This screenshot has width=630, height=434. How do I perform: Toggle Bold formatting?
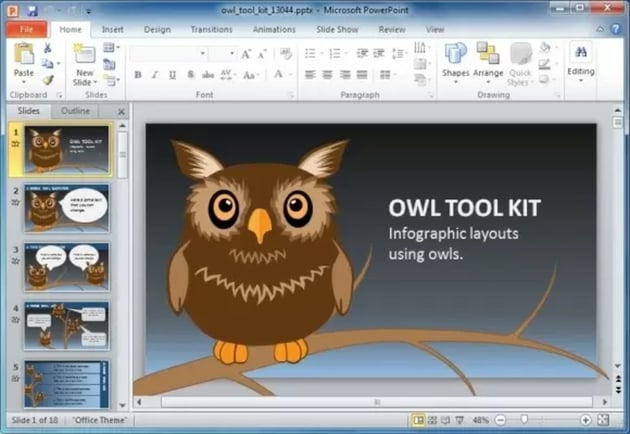pyautogui.click(x=138, y=75)
